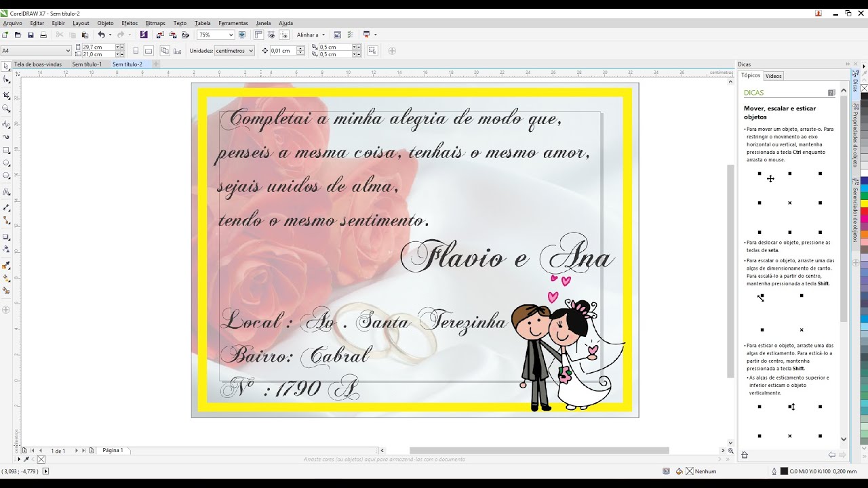Click the Print icon
Image resolution: width=868 pixels, height=488 pixels.
pyautogui.click(x=43, y=35)
